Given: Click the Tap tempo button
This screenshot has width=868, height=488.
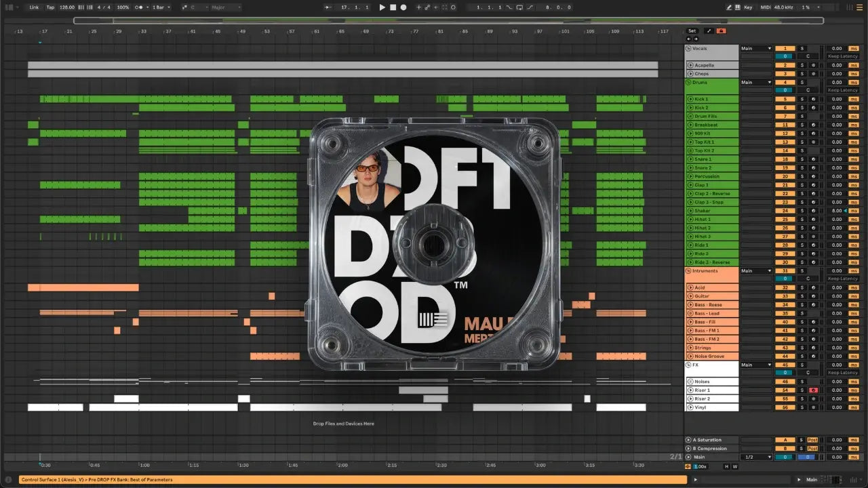Looking at the screenshot, I should pos(50,7).
